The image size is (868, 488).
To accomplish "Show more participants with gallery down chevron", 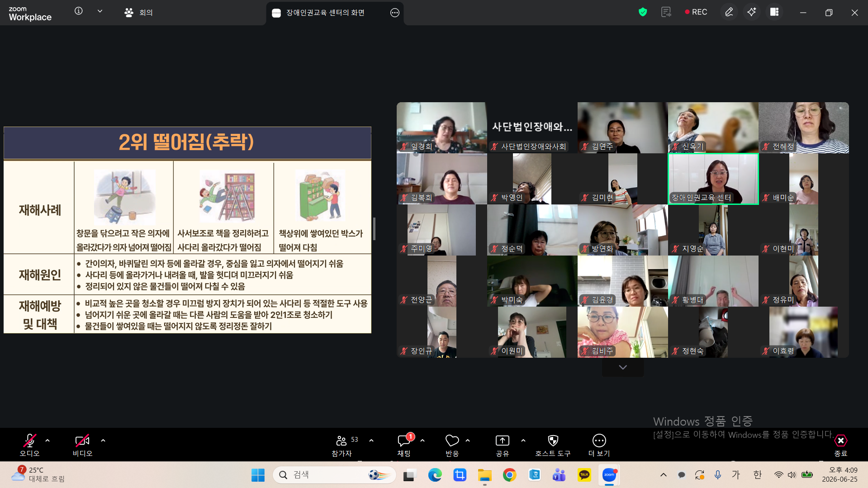I will (x=623, y=367).
